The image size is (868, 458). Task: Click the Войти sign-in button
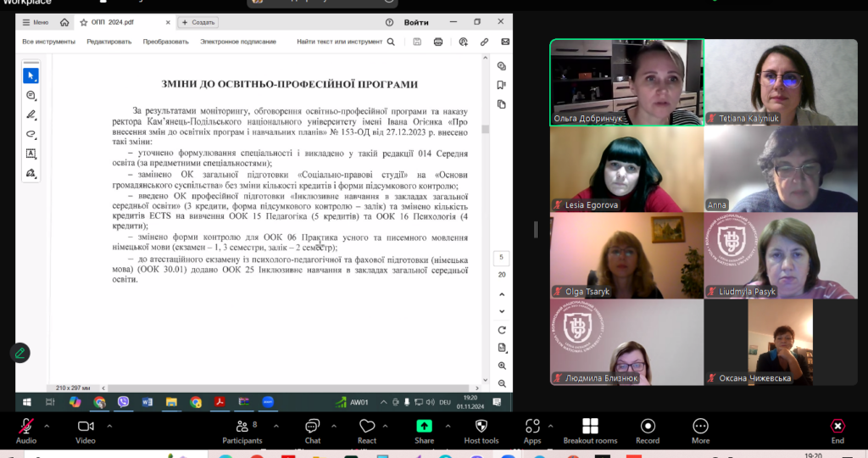(416, 22)
